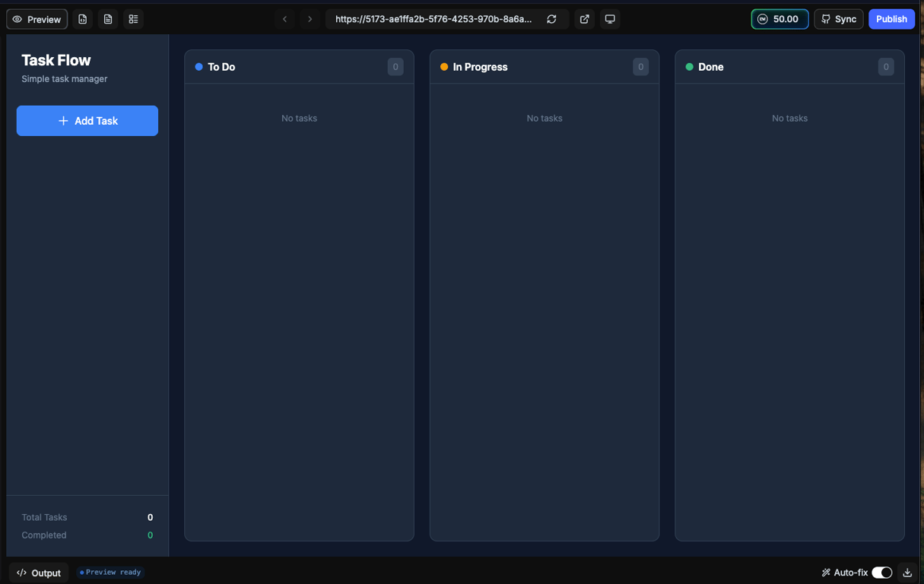Click the green Done status dot
This screenshot has height=584, width=924.
[690, 67]
